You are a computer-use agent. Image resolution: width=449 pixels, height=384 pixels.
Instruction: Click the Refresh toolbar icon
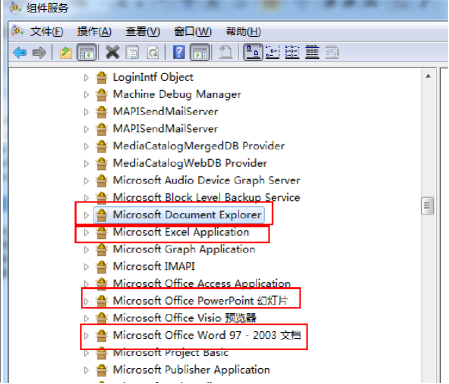pos(153,53)
